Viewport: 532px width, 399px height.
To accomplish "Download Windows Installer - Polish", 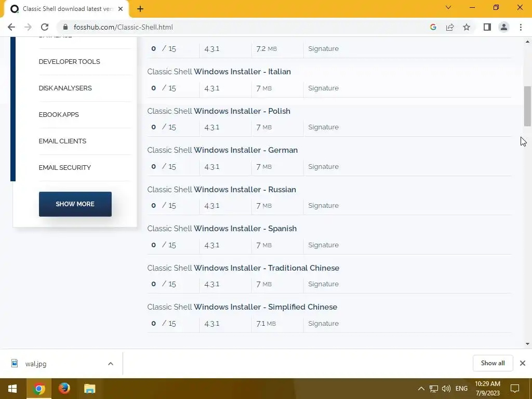I will pyautogui.click(x=219, y=111).
